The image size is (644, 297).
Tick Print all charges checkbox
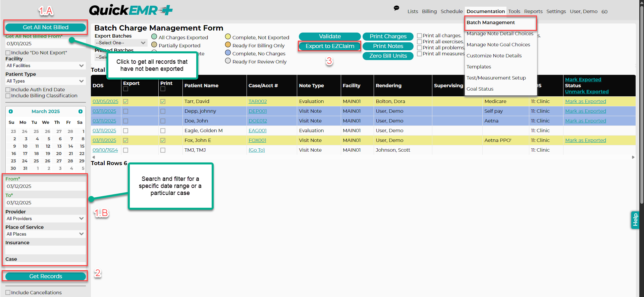pyautogui.click(x=419, y=36)
